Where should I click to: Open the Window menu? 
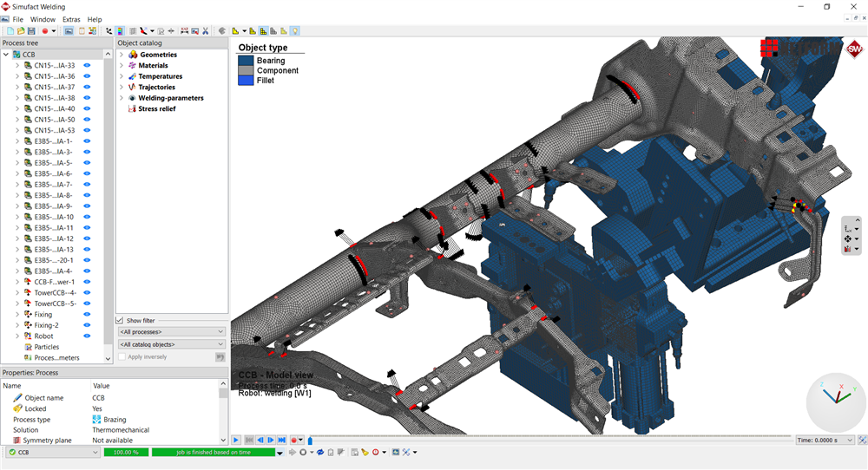click(x=43, y=19)
